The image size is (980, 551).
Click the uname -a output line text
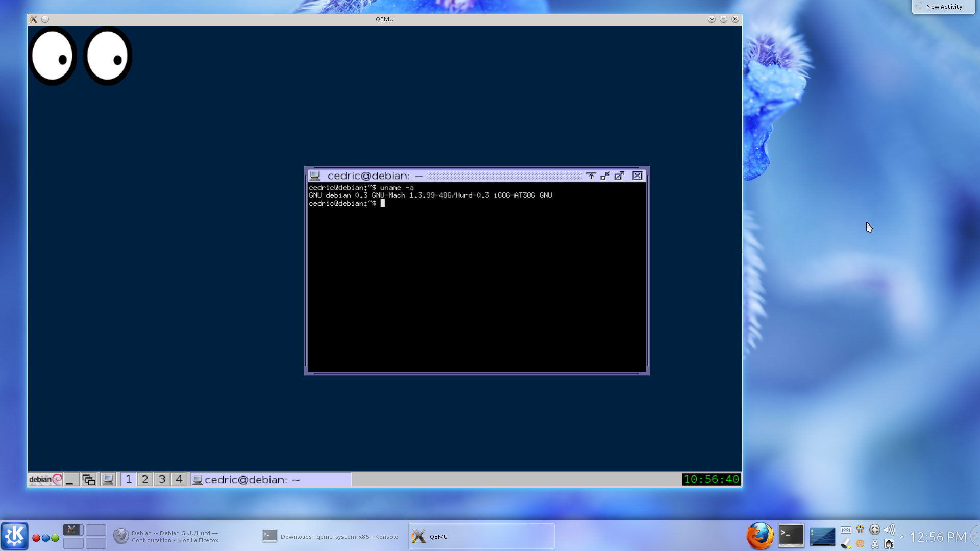(x=430, y=195)
